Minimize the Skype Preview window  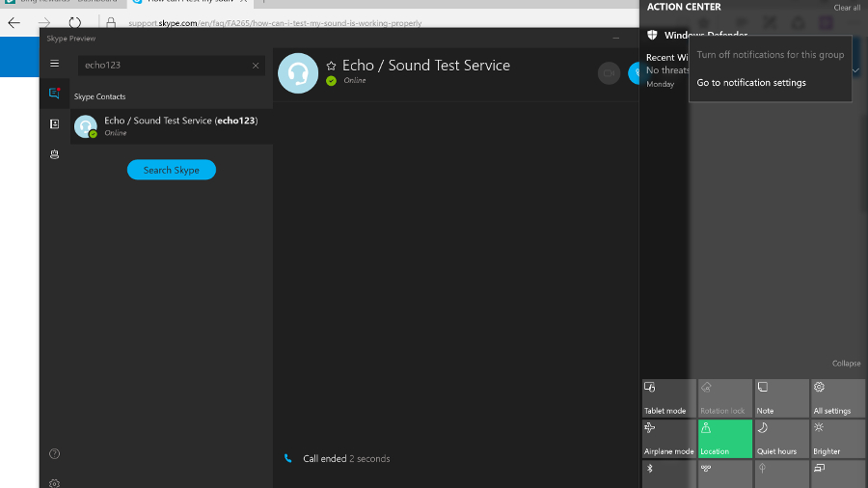pos(616,39)
